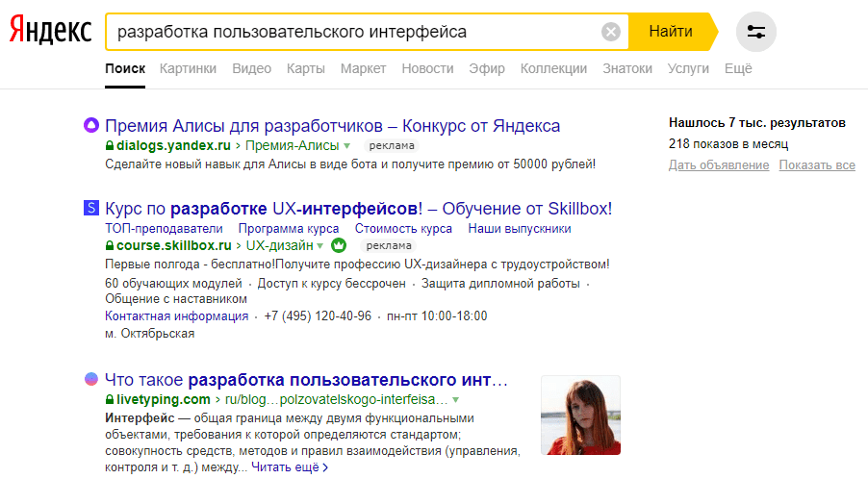Click the phone number +7 (495) 120-40-96

(x=318, y=315)
